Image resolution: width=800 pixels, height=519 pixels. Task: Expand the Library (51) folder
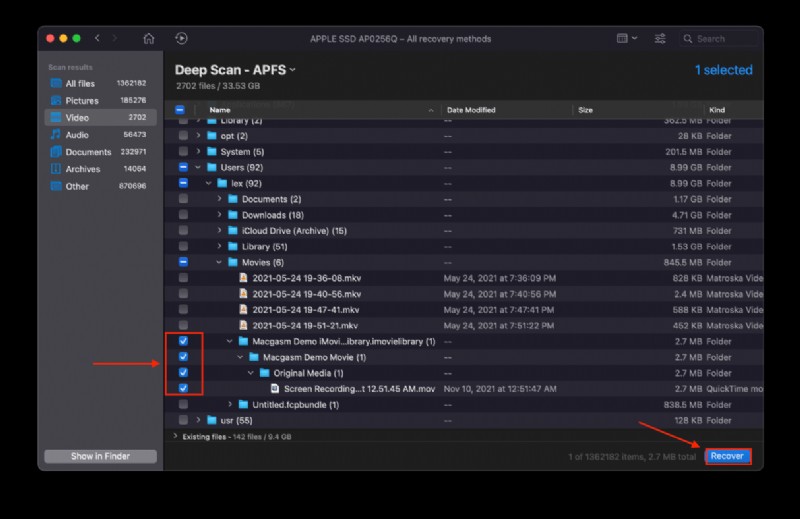pyautogui.click(x=220, y=246)
